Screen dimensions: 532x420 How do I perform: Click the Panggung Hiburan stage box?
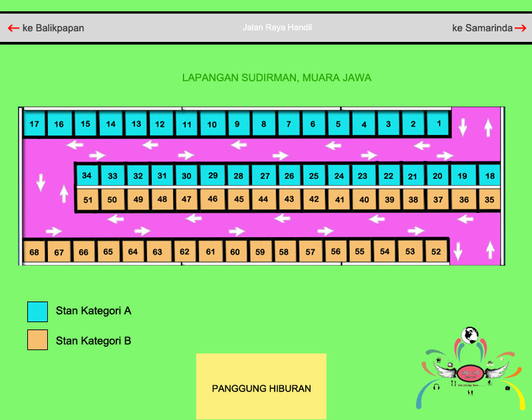pyautogui.click(x=261, y=388)
